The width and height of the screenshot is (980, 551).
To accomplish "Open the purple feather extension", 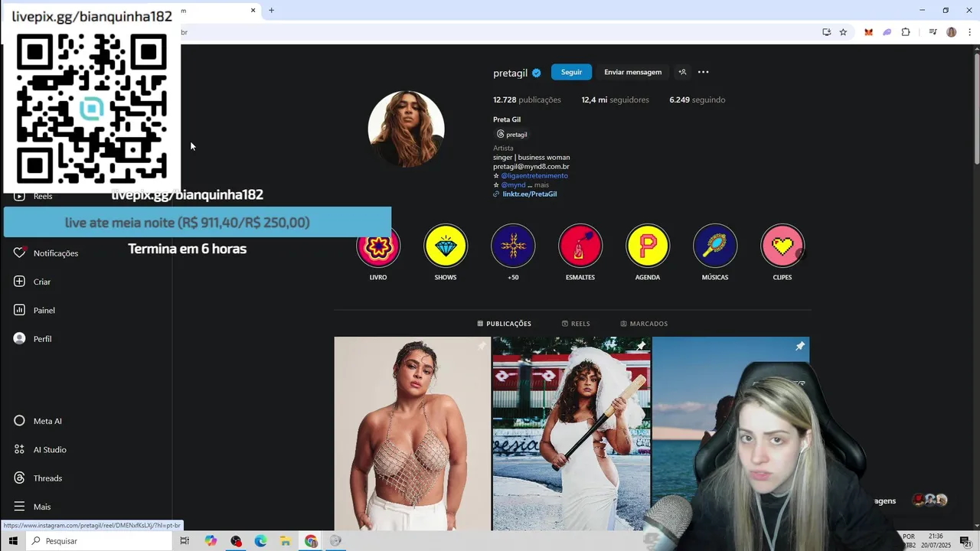I will pos(887,32).
